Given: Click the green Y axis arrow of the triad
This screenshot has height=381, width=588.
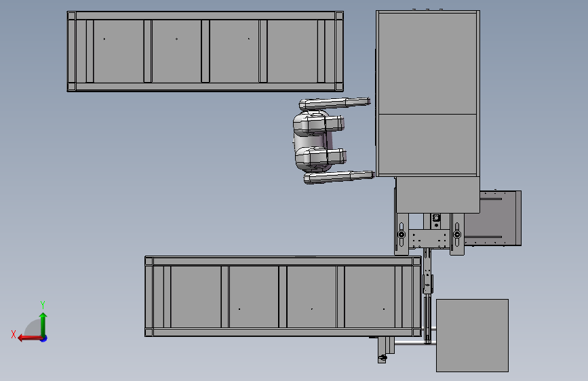Looking at the screenshot, I should (43, 324).
